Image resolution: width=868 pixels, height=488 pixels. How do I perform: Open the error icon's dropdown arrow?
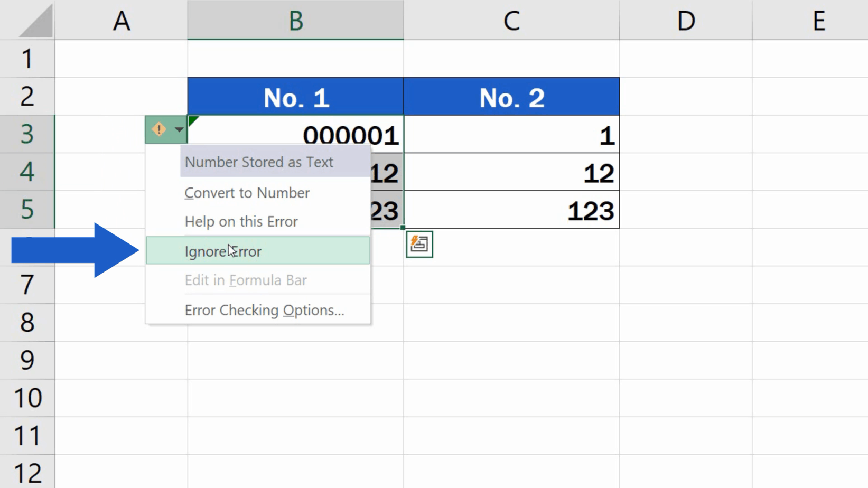tap(178, 129)
